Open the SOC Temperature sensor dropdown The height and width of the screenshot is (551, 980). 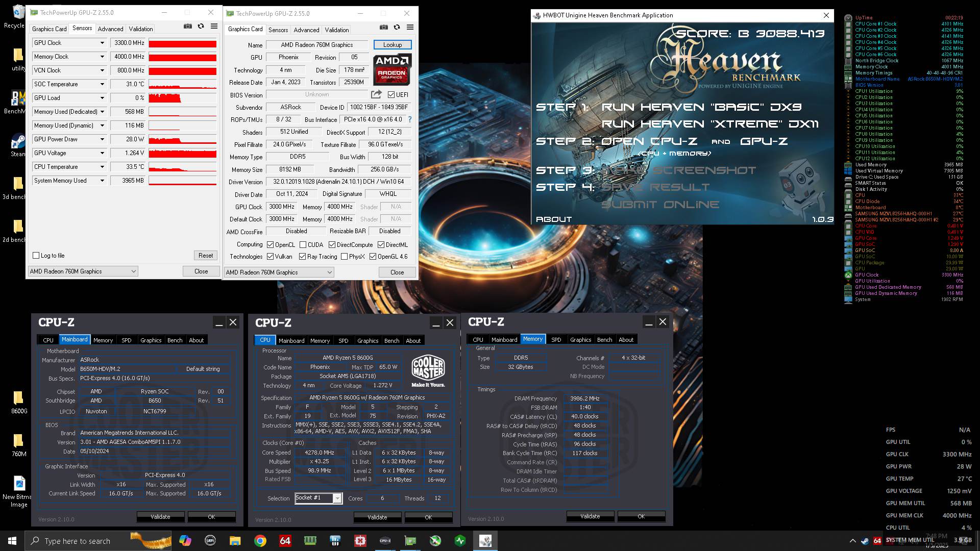[102, 84]
